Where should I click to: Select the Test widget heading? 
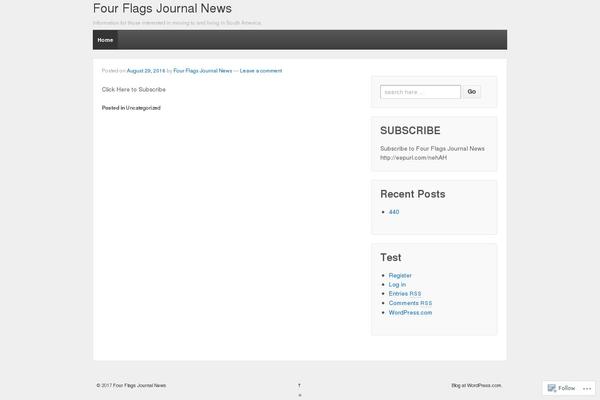click(x=391, y=258)
